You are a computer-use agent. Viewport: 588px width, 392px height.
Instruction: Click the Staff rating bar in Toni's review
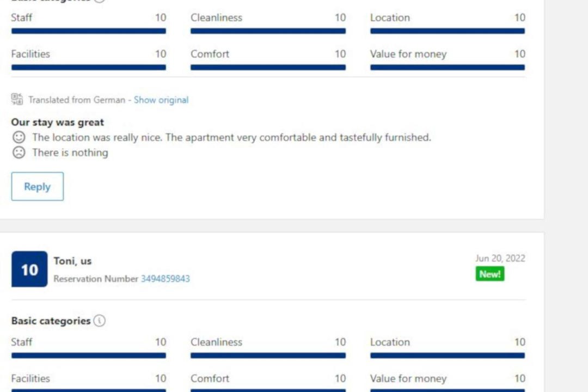(89, 356)
